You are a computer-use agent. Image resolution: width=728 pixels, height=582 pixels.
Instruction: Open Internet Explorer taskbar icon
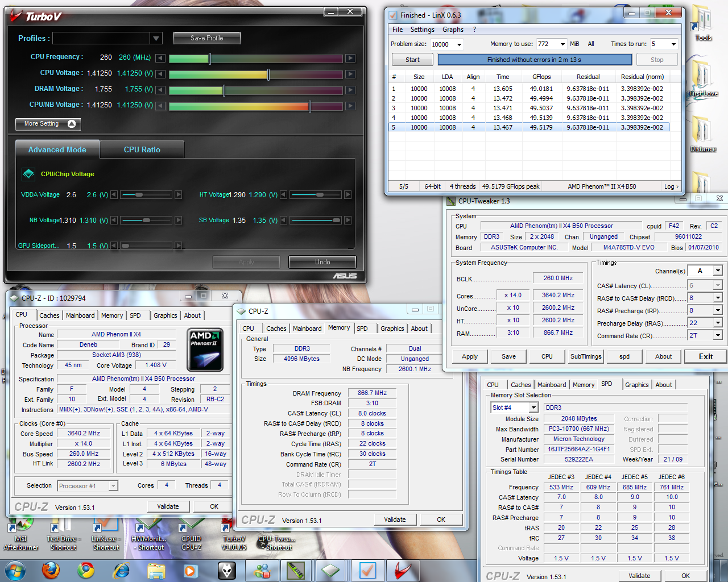point(121,569)
